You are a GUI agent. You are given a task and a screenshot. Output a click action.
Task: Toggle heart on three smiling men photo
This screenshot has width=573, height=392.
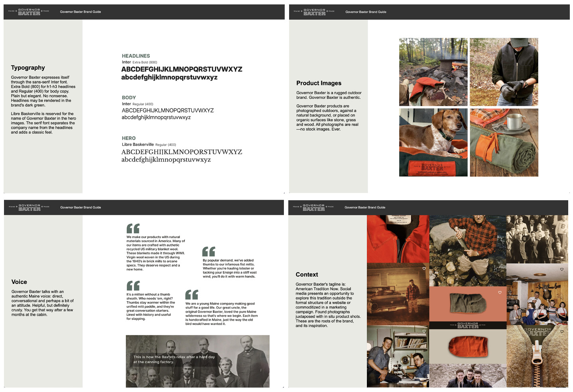(x=500, y=370)
